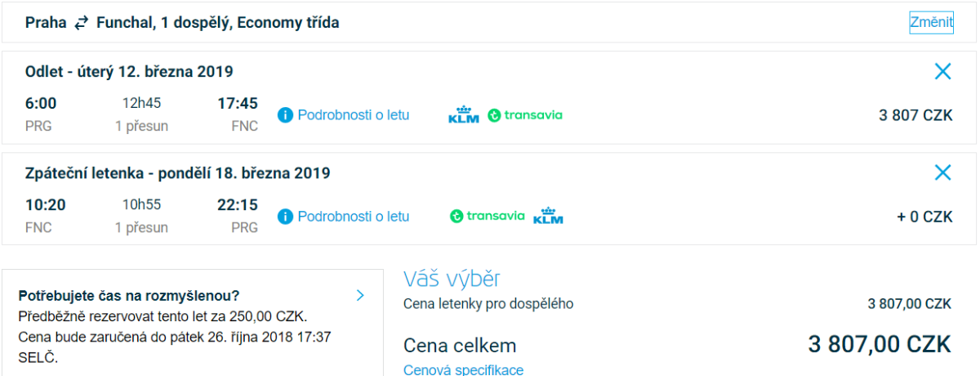Expand the 'Potřebujete čas na rozmyšlenou?' chevron
Screen dimensions: 980x376
coord(360,296)
